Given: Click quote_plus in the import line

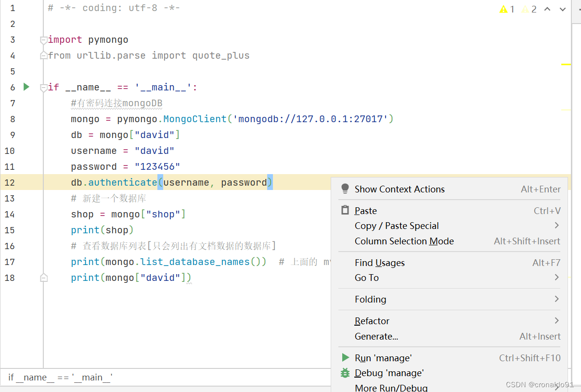Looking at the screenshot, I should (x=221, y=55).
